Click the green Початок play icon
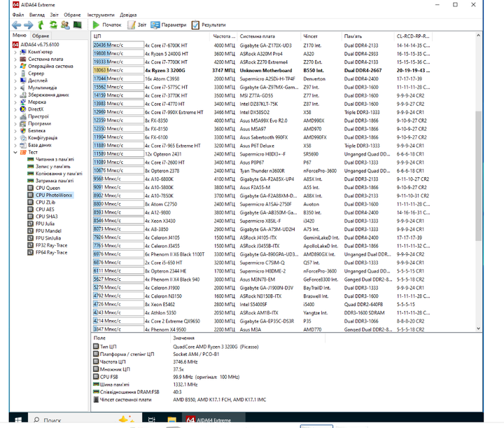504x428 pixels. [96, 25]
